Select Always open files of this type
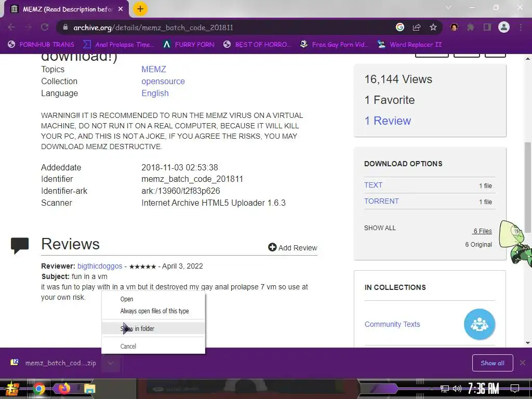The image size is (532, 399). coord(153,311)
